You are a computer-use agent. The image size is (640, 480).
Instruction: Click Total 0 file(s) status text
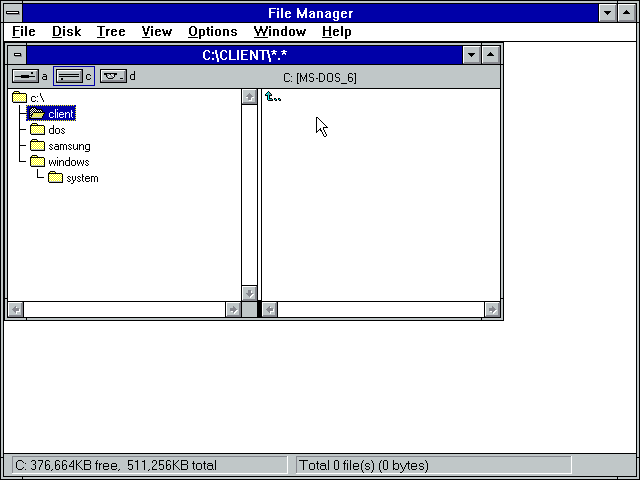[x=364, y=465]
